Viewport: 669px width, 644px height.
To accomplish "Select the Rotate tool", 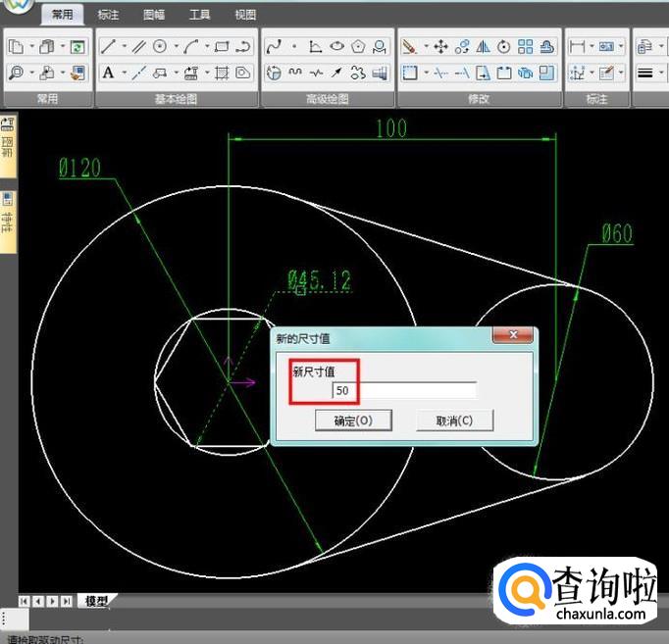I will point(504,46).
